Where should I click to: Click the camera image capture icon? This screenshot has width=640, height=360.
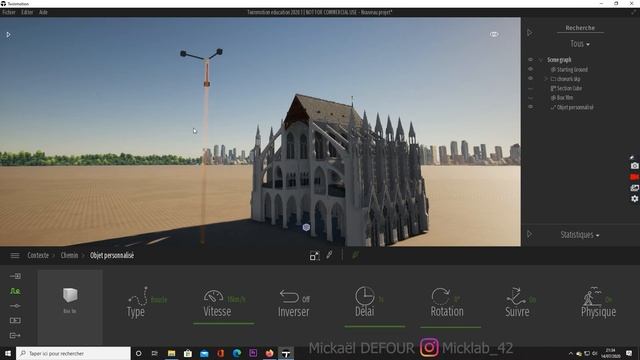pyautogui.click(x=634, y=166)
